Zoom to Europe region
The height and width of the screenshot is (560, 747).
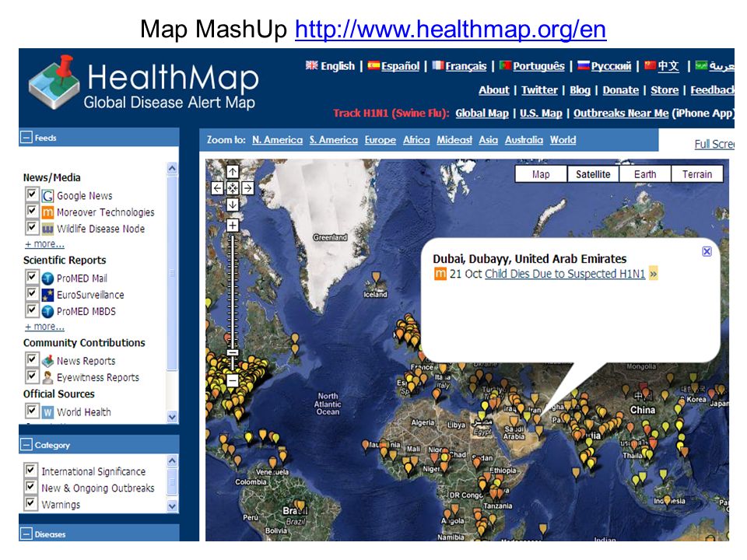point(381,140)
